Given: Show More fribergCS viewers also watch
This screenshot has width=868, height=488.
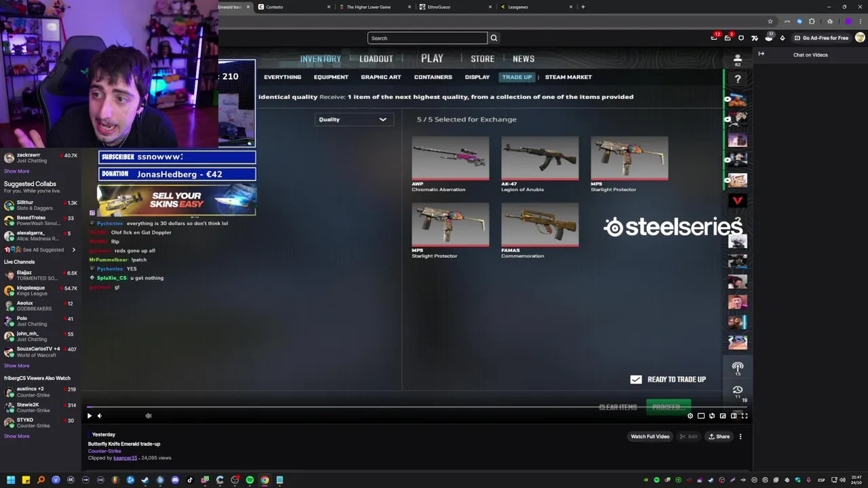Looking at the screenshot, I should (x=16, y=436).
